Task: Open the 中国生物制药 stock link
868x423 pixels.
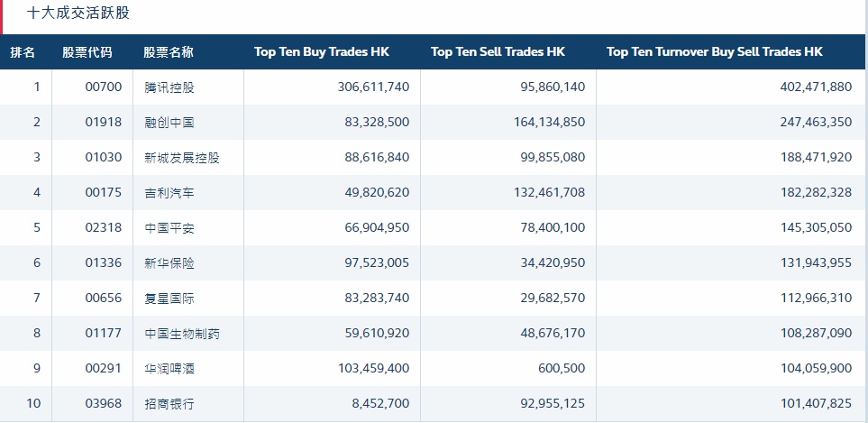Action: click(181, 334)
